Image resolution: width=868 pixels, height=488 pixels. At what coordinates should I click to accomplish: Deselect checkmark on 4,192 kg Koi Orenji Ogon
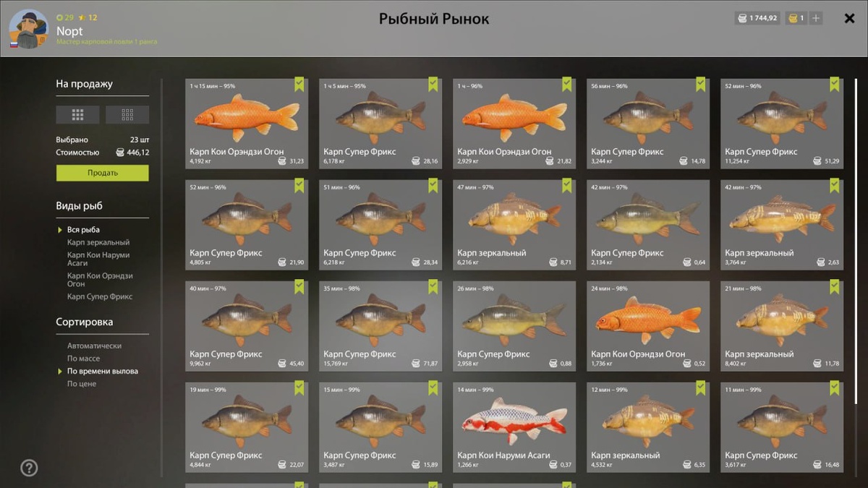[299, 85]
